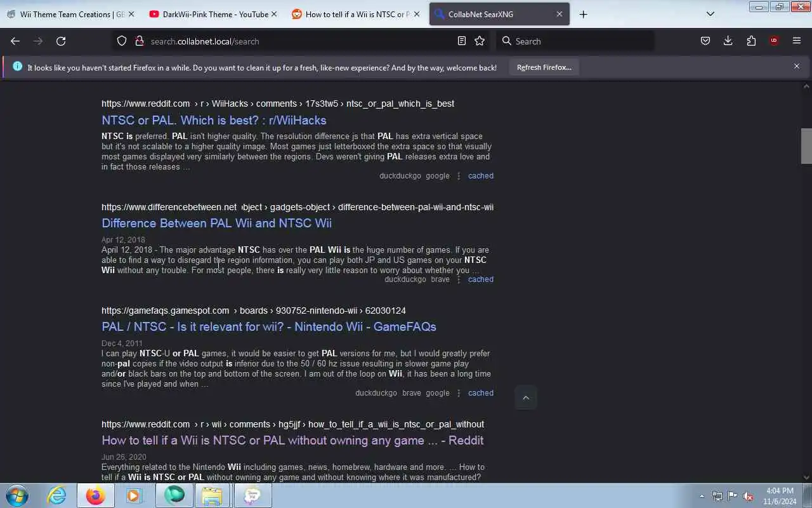Screen dimensions: 812x508
Task: List all tabs with the dropdown chevron
Action: 710,14
